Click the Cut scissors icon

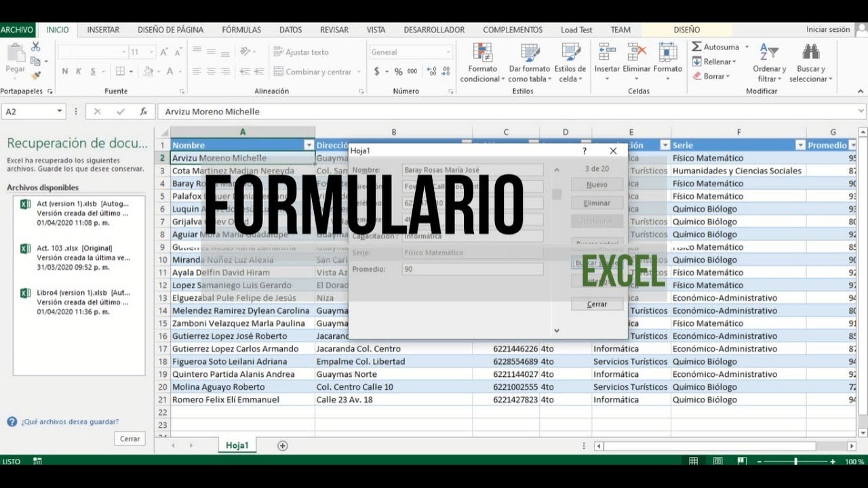pyautogui.click(x=36, y=47)
